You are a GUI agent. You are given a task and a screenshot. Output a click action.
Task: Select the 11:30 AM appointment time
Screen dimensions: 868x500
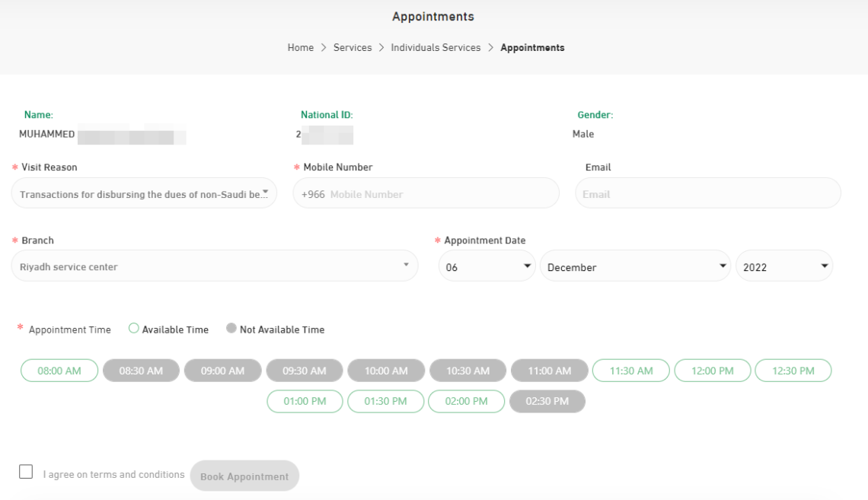point(630,371)
